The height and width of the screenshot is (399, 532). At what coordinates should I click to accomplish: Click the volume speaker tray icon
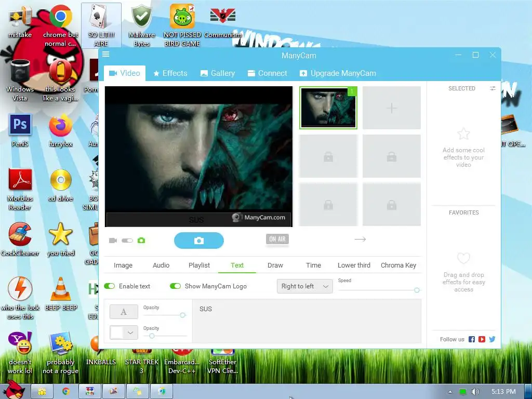pyautogui.click(x=475, y=392)
